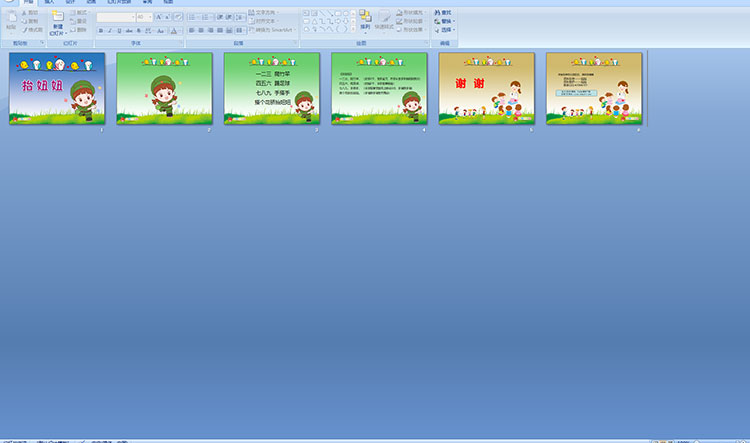Click the Find (查找) binoculars icon
Screen dimensions: 750x443
coord(444,12)
